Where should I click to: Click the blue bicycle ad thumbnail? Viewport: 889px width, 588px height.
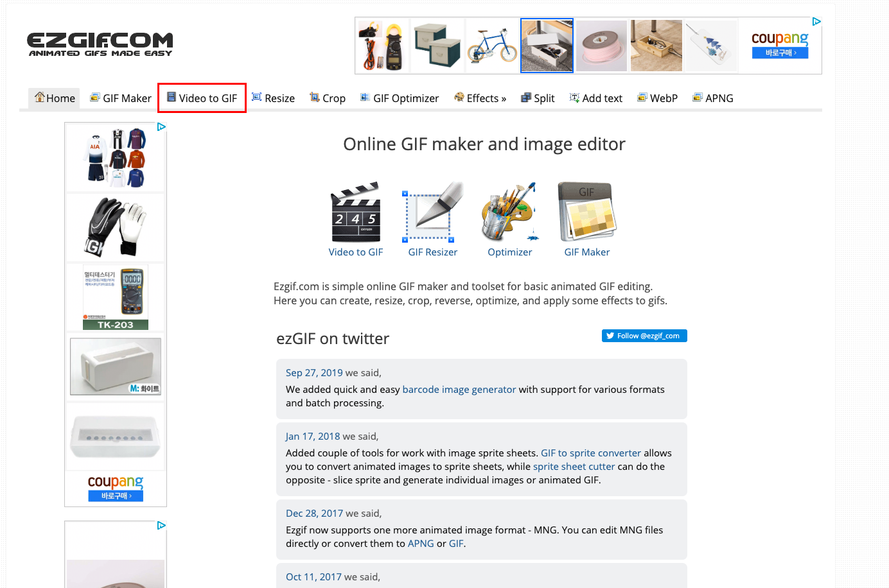pyautogui.click(x=492, y=46)
